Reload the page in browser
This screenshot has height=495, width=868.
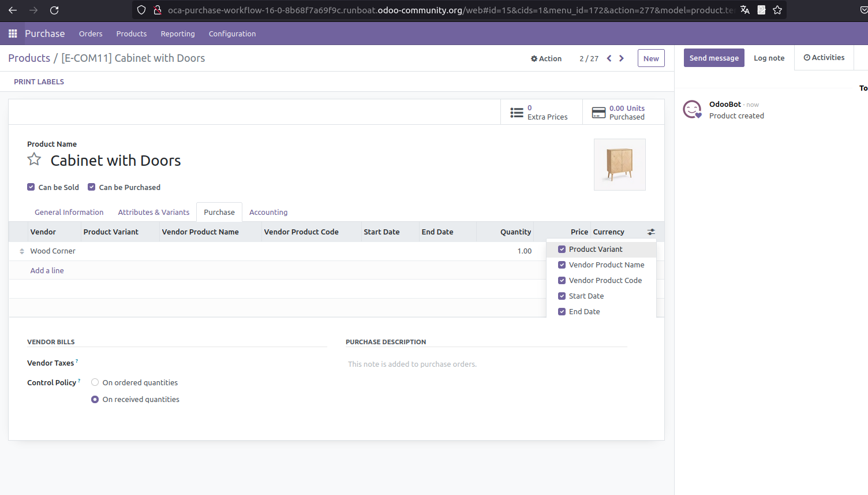click(x=54, y=10)
